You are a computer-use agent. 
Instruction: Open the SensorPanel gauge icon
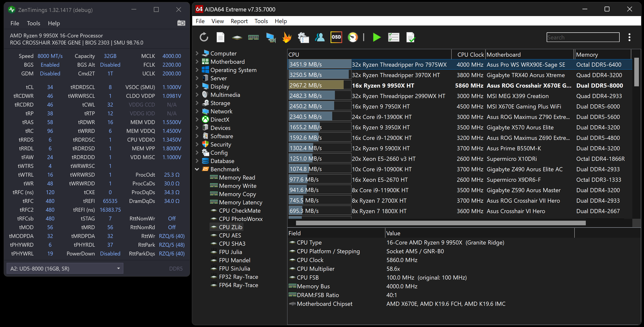353,37
